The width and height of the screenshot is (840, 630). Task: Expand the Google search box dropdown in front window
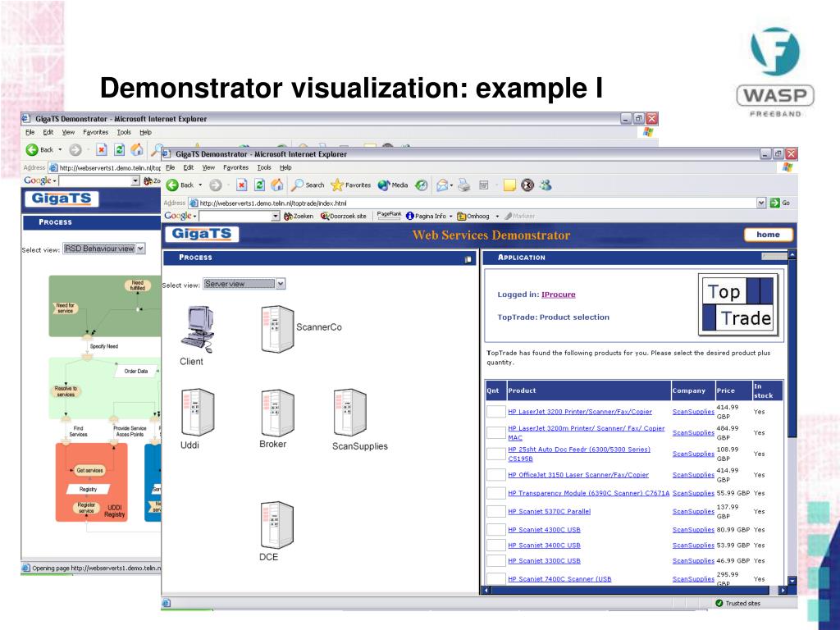[276, 216]
